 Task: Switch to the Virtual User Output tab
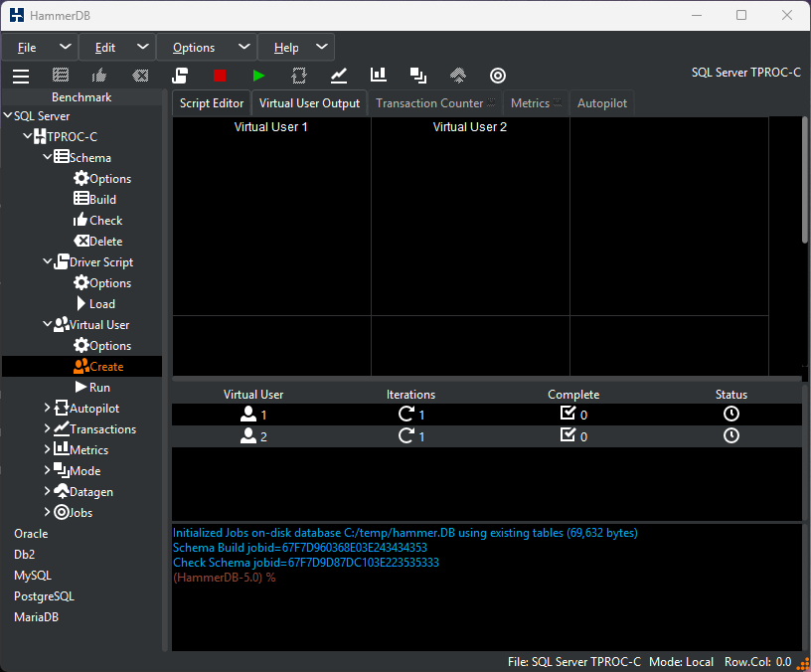pos(309,103)
